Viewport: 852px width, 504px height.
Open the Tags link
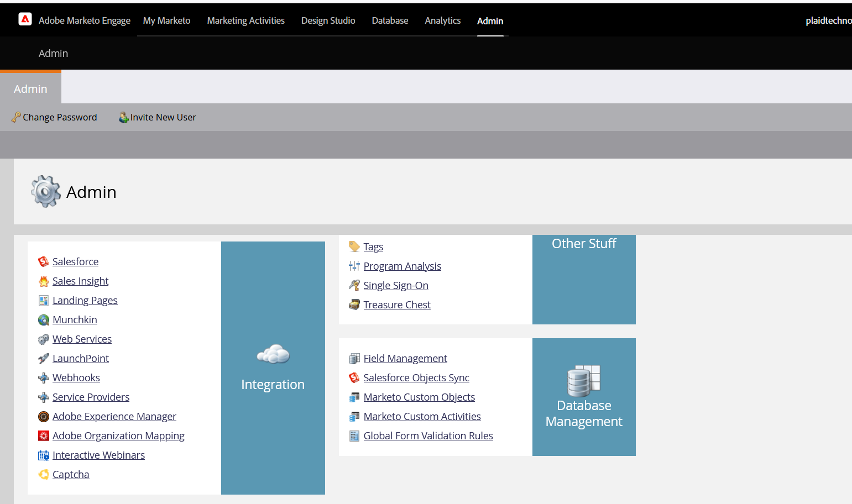pyautogui.click(x=373, y=246)
